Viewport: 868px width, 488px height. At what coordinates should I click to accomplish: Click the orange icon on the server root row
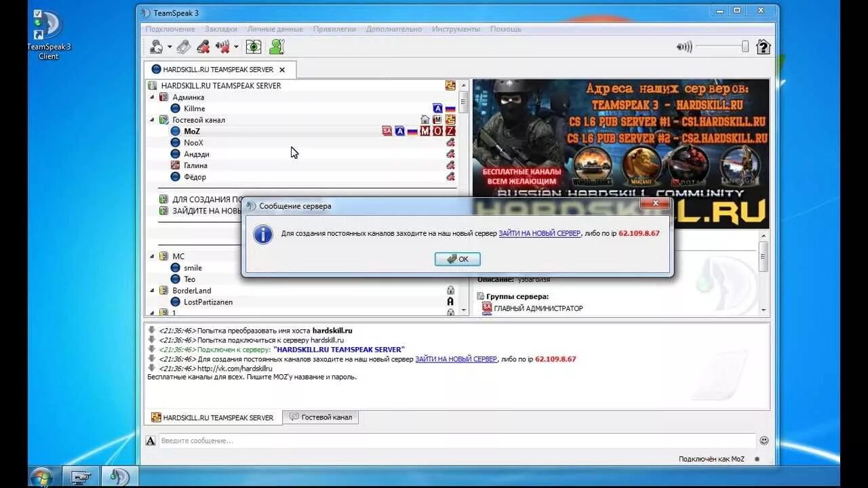point(450,85)
